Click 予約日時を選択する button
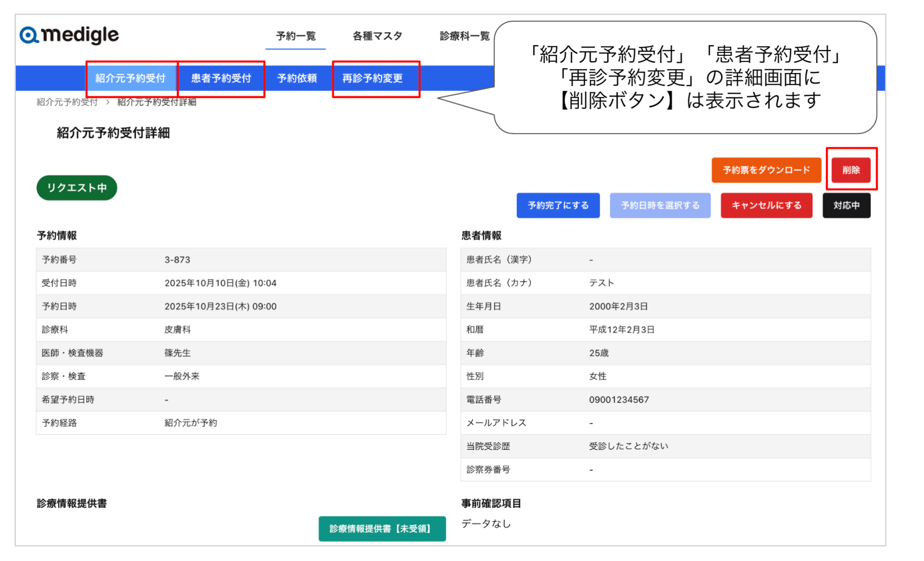 click(x=660, y=205)
